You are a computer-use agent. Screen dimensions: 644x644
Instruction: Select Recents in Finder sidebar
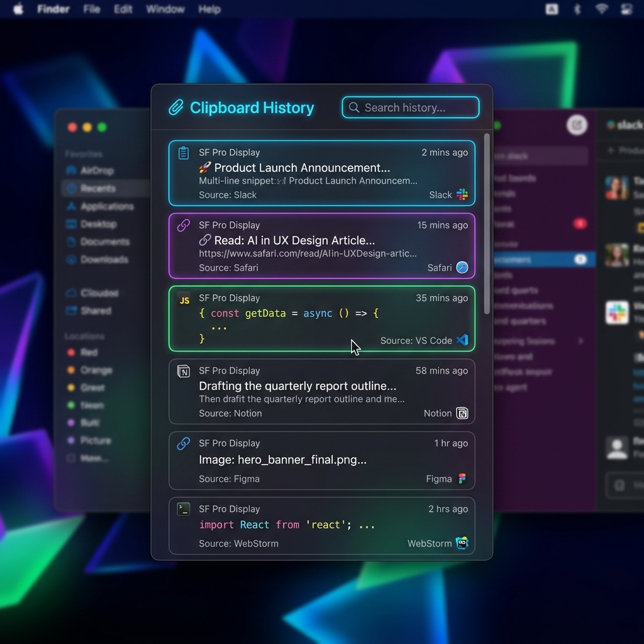(106, 188)
